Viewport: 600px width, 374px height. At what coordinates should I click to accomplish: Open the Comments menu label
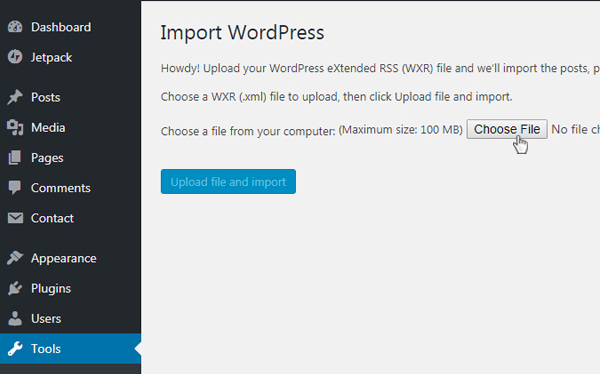coord(61,188)
